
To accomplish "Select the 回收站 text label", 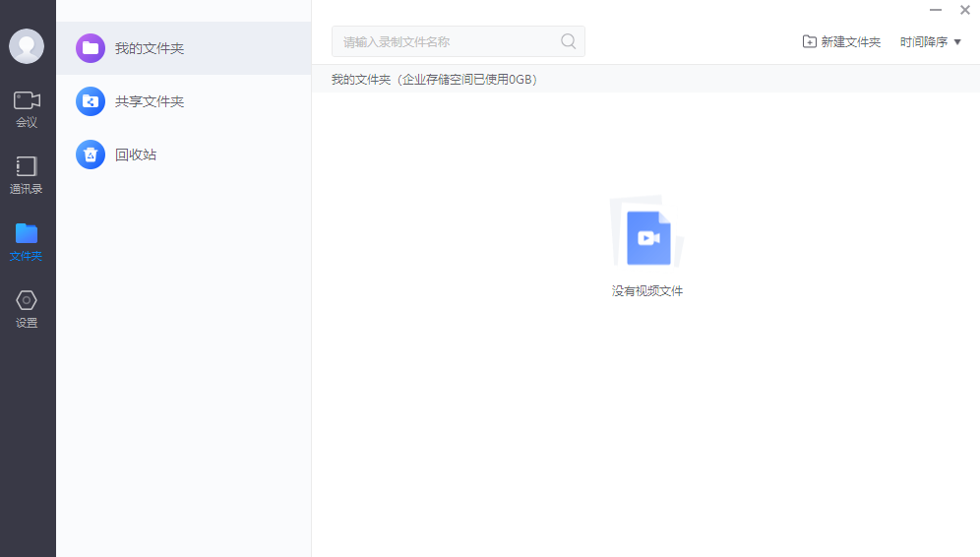I will 136,155.
